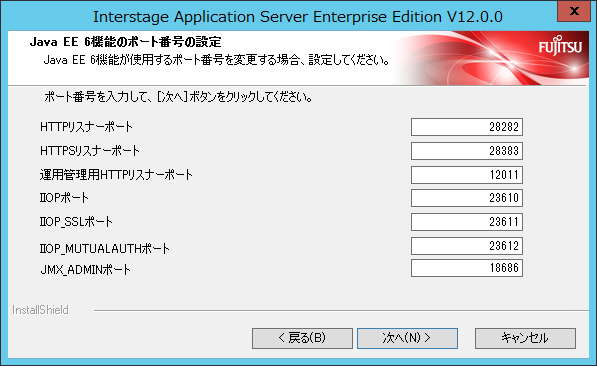Click the IIOP_SSLポート label text
This screenshot has width=597, height=366.
76,222
